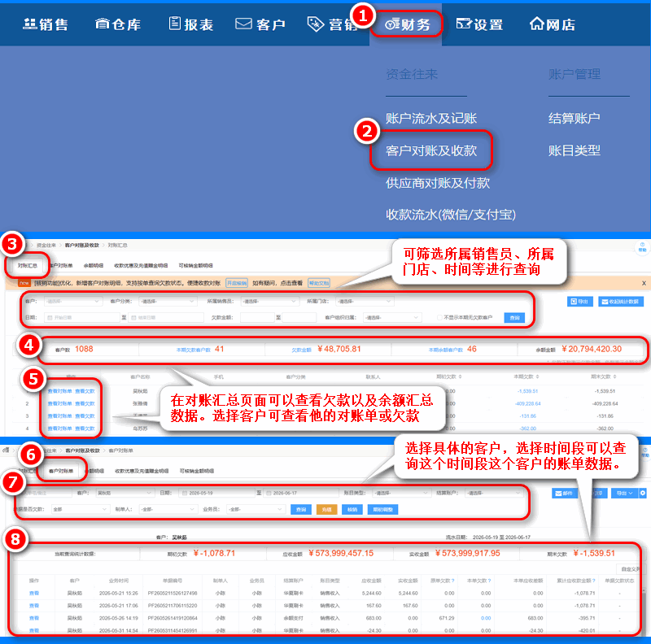Select 账户流水及记账 menu item
Viewport: 651px width, 644px height.
(x=431, y=119)
